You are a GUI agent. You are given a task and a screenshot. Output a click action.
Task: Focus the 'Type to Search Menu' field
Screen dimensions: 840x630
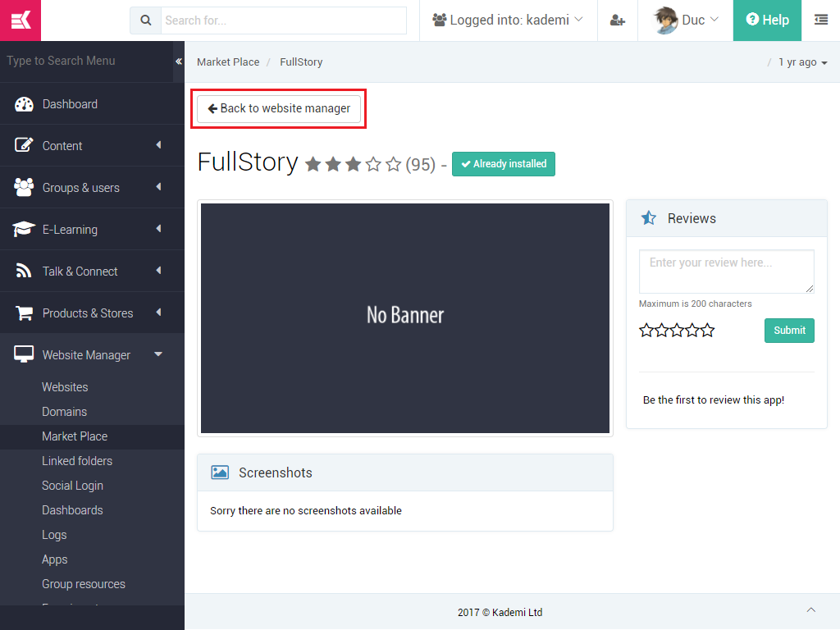click(86, 61)
